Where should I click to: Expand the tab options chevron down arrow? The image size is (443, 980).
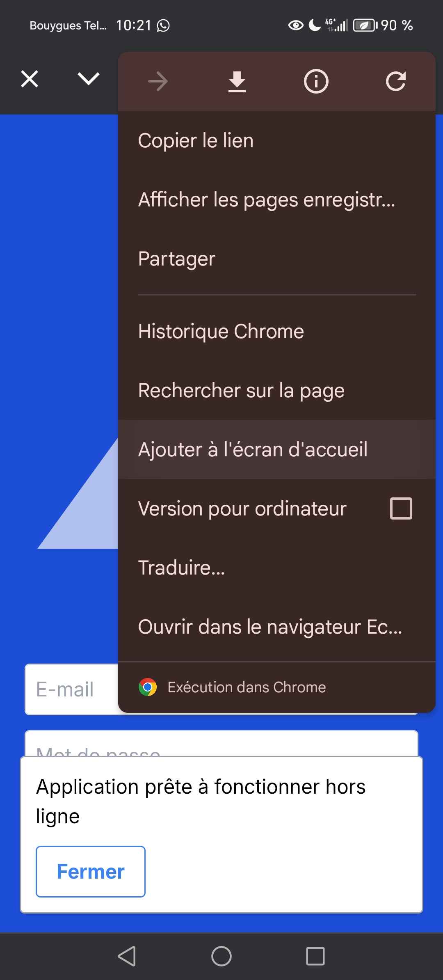(89, 79)
